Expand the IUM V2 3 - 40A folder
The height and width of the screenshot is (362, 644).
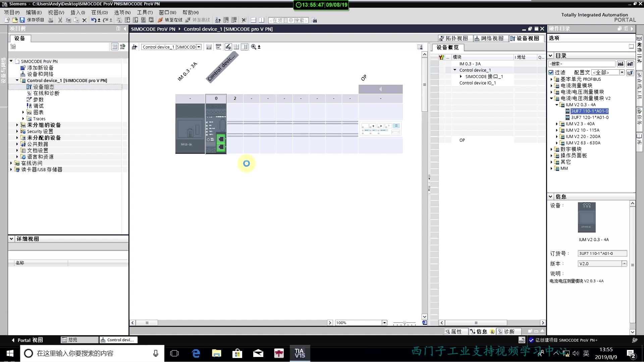557,124
